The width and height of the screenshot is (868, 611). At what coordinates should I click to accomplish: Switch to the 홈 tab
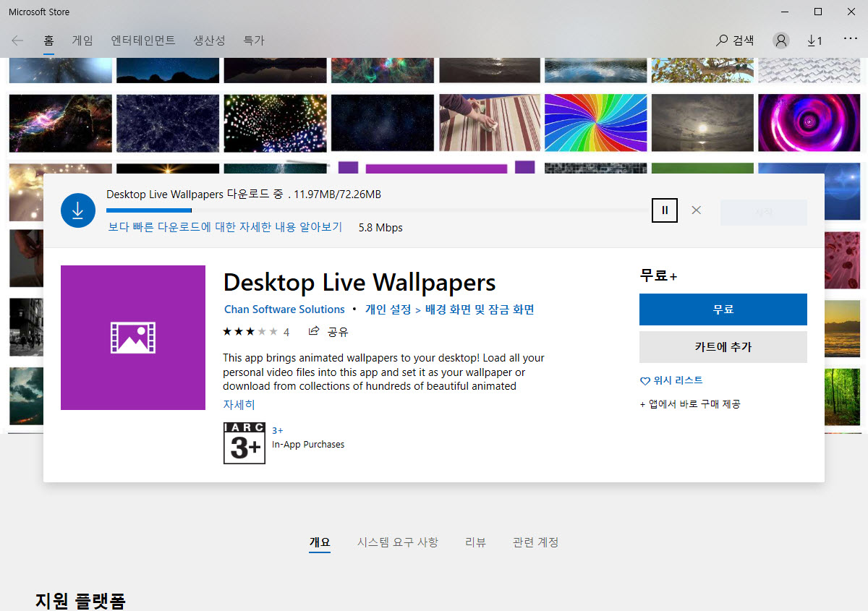[49, 40]
